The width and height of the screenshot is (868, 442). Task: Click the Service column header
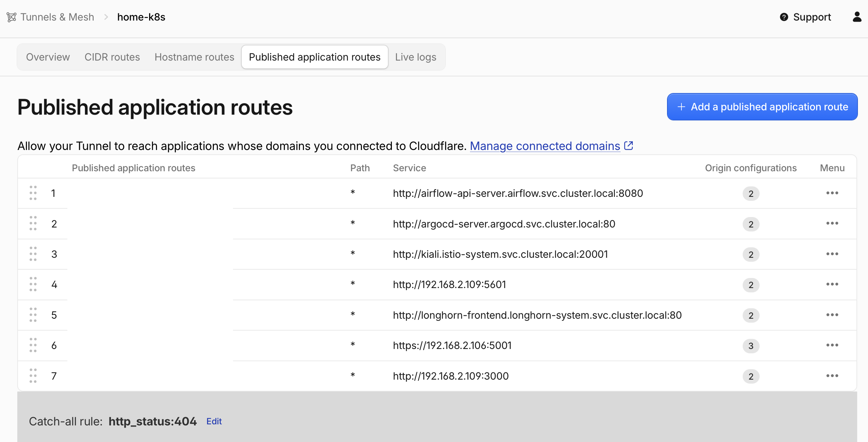click(410, 168)
